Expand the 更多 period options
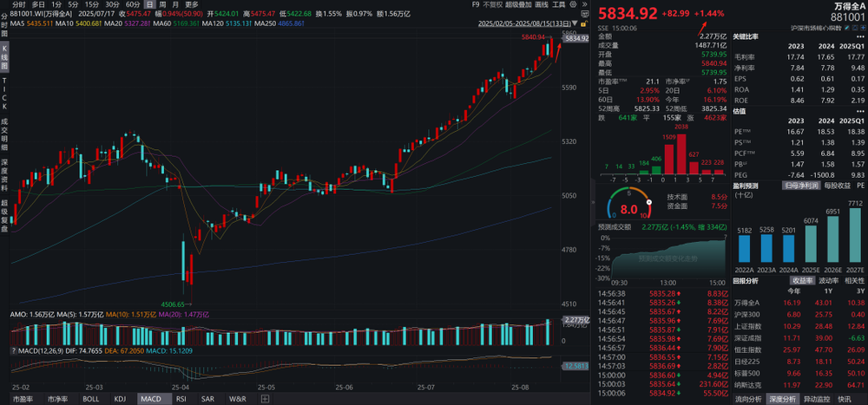Screen dimensions: 868x405 pyautogui.click(x=192, y=4)
